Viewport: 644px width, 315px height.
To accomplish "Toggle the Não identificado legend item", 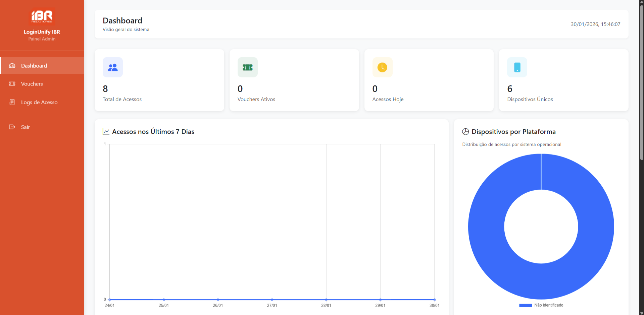I will coord(549,305).
